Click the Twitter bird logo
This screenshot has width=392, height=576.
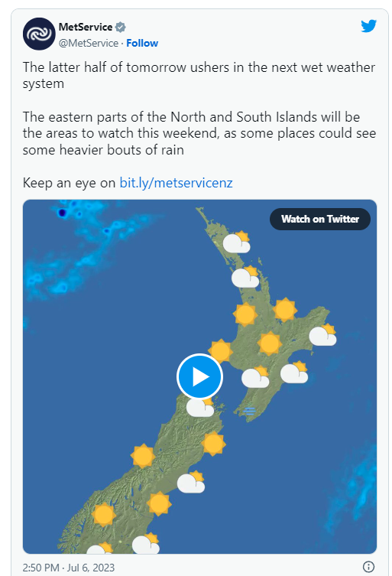tap(368, 26)
